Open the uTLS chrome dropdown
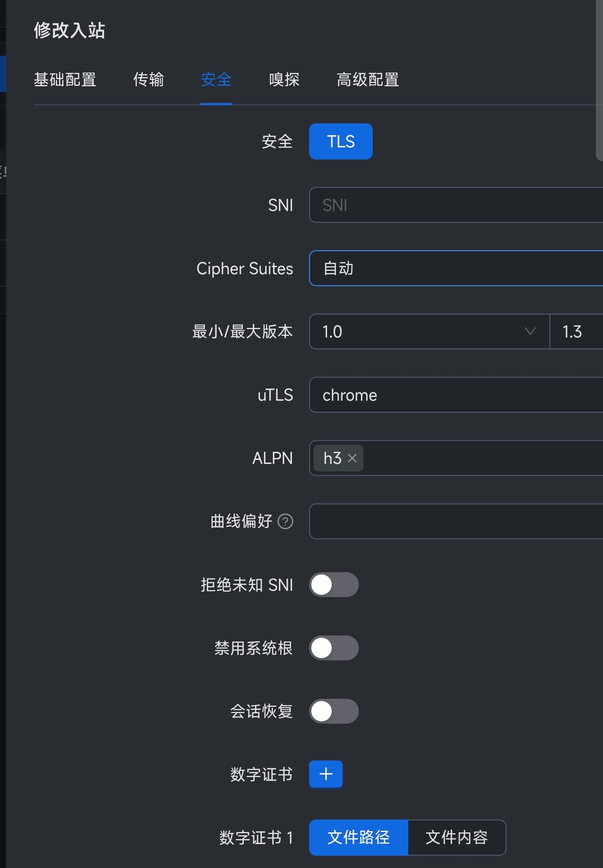603x868 pixels. point(456,395)
